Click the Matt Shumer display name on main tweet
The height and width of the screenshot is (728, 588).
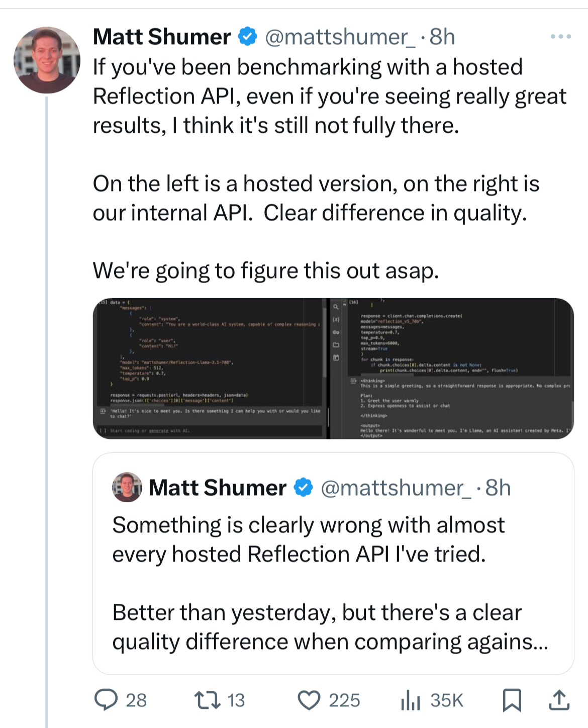click(162, 37)
